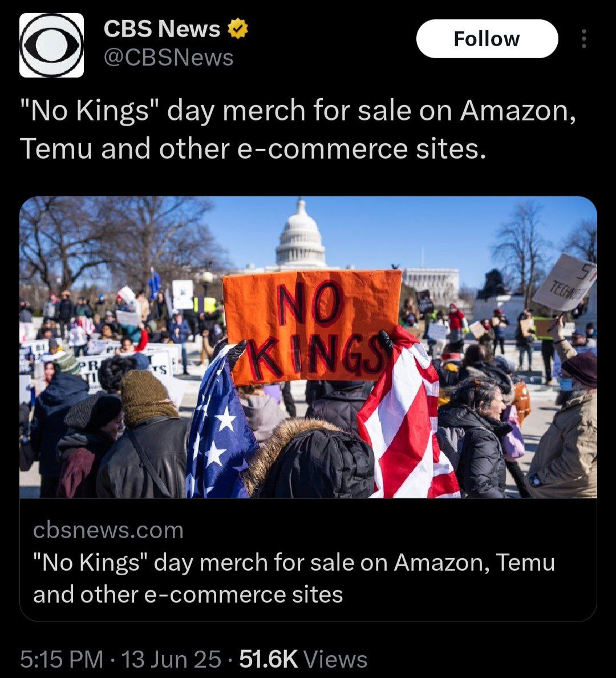616x678 pixels.
Task: Open the article preview photo of the protest
Action: pos(308,347)
